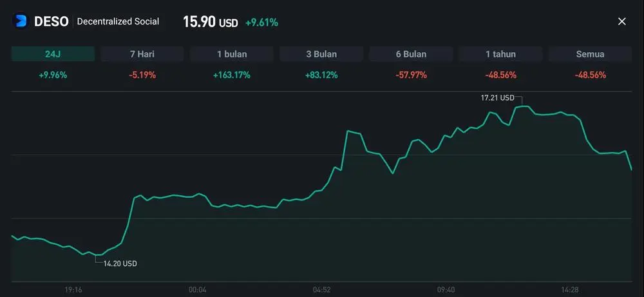
Task: Click the 17.21 USD high price marker
Action: [x=498, y=98]
